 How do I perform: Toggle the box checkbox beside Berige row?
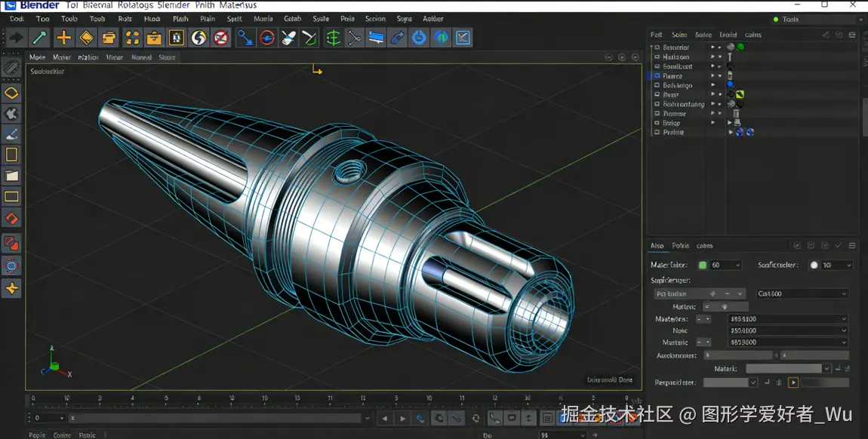tap(657, 123)
